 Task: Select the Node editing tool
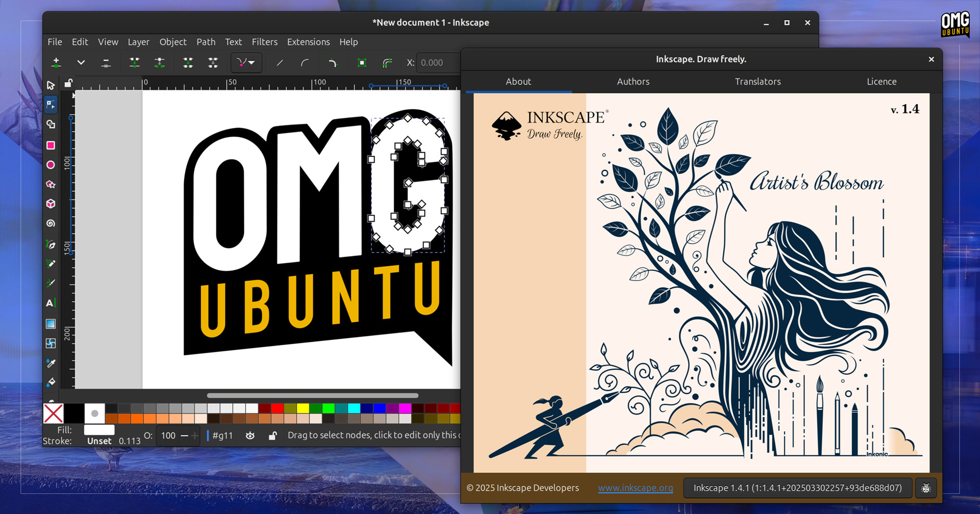[51, 104]
